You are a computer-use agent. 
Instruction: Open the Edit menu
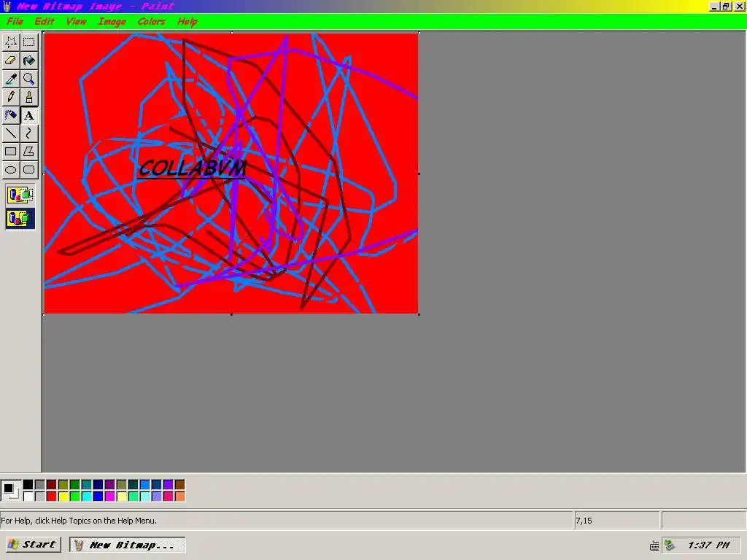(44, 21)
